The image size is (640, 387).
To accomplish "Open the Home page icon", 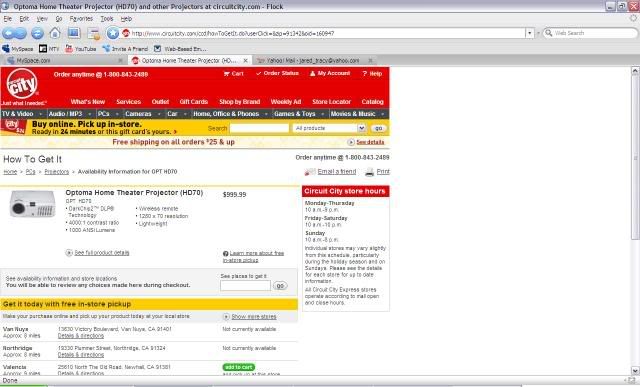I will click(x=55, y=33).
